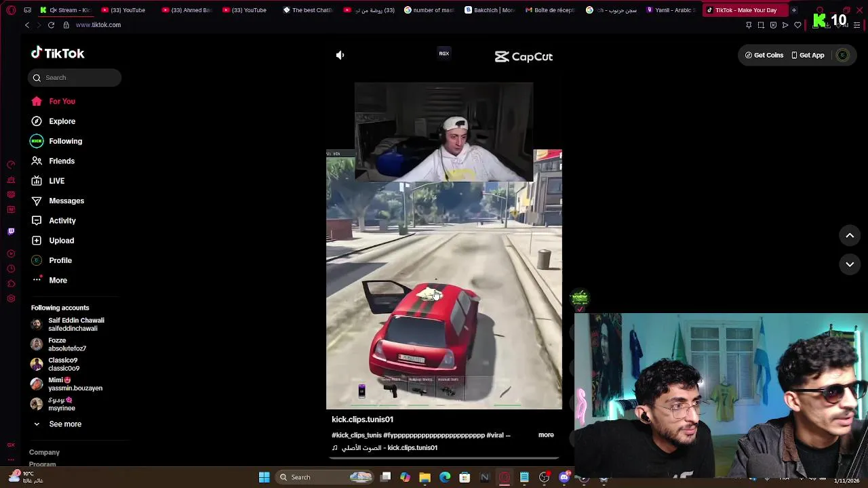This screenshot has width=868, height=488.
Task: Open the LIVE section
Action: [x=47, y=181]
